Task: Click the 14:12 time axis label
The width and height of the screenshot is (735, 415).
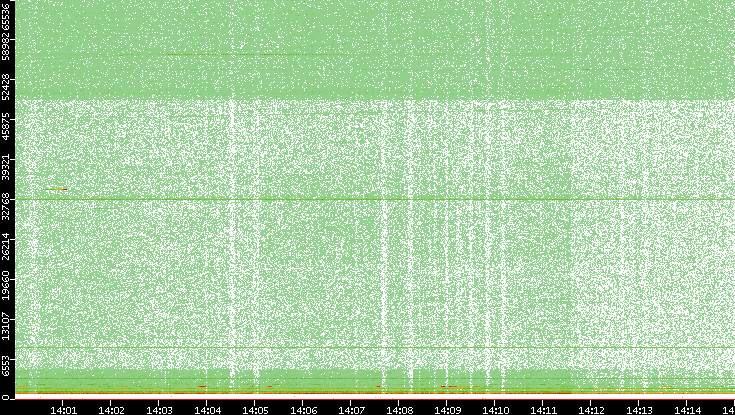Action: pyautogui.click(x=591, y=410)
